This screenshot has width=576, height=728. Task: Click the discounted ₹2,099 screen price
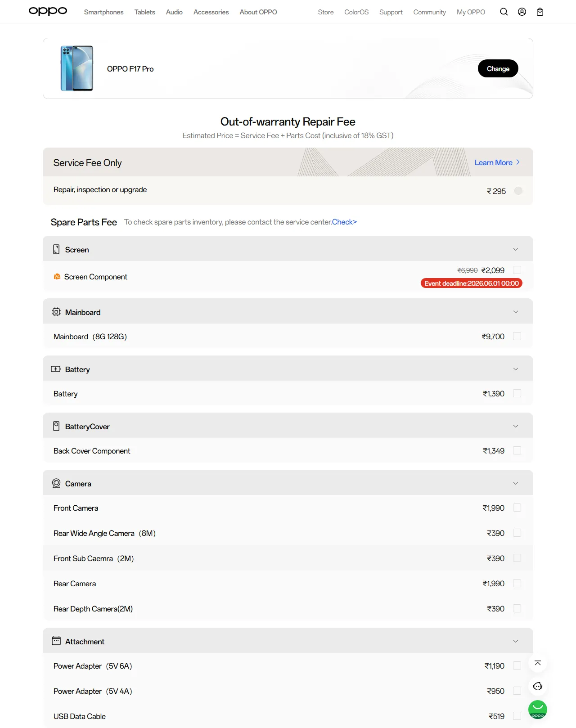493,270
